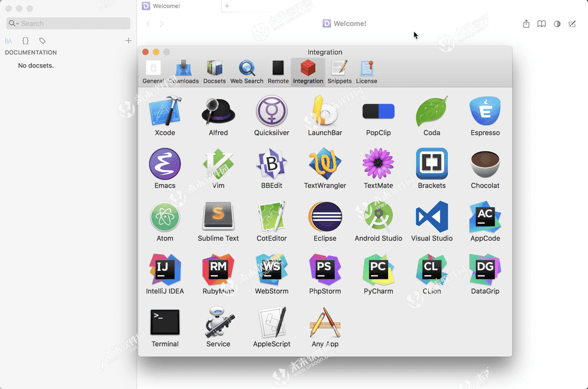Select Terminal integration icon

point(165,322)
